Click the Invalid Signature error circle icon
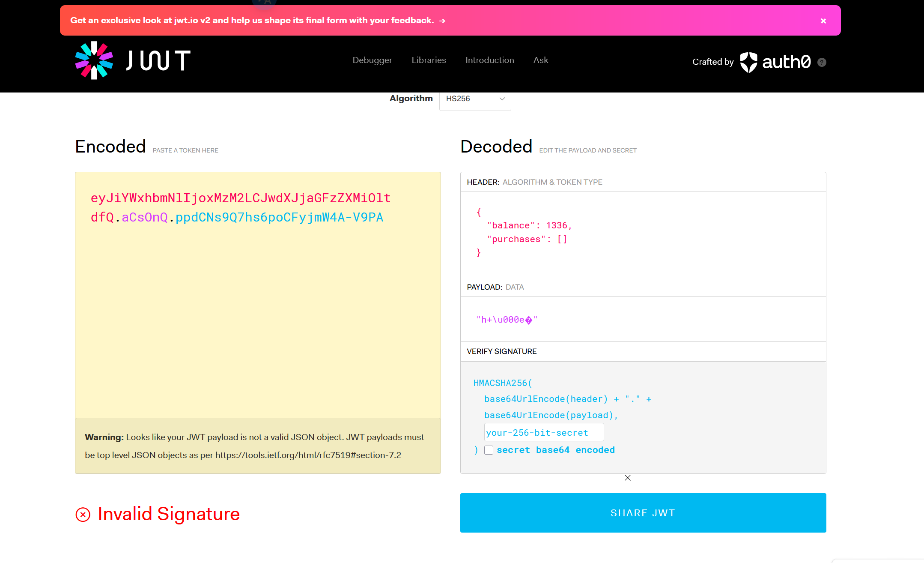 83,514
